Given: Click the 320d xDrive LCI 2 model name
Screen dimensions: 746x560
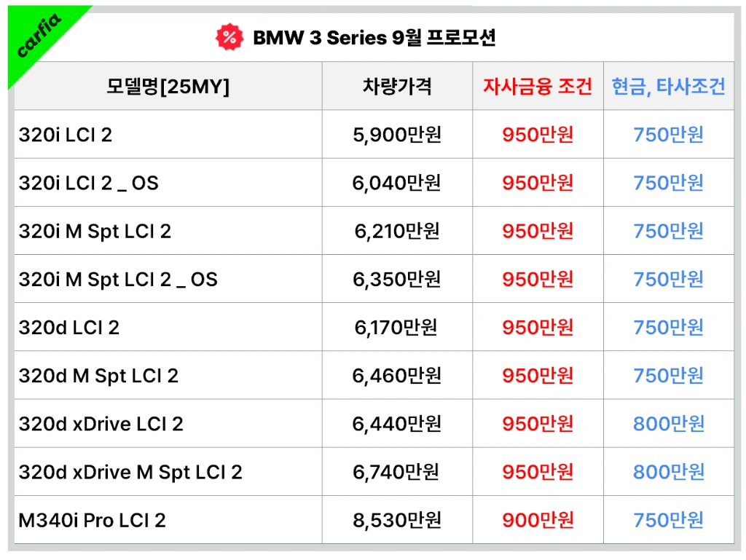Looking at the screenshot, I should 101,424.
